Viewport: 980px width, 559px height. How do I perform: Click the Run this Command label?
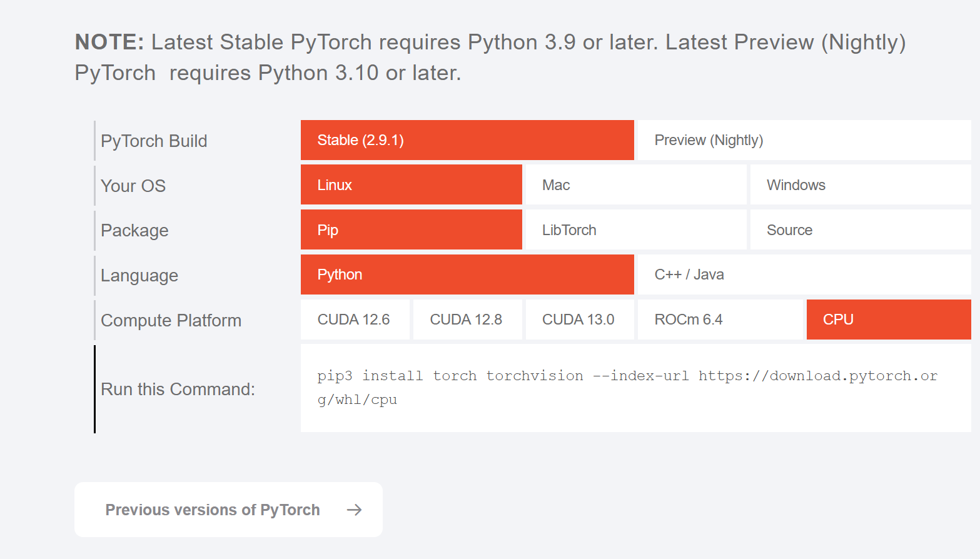177,389
